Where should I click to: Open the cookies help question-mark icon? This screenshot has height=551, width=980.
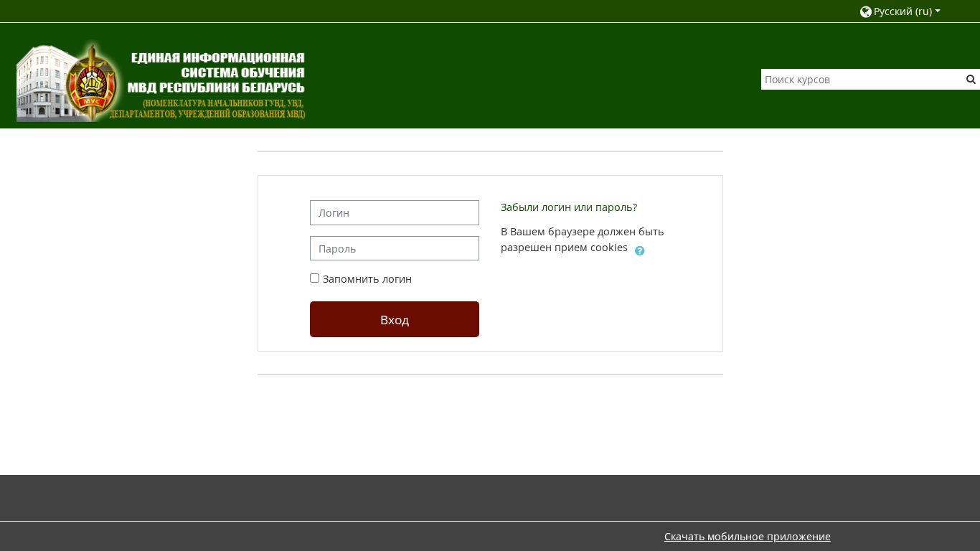(x=640, y=250)
